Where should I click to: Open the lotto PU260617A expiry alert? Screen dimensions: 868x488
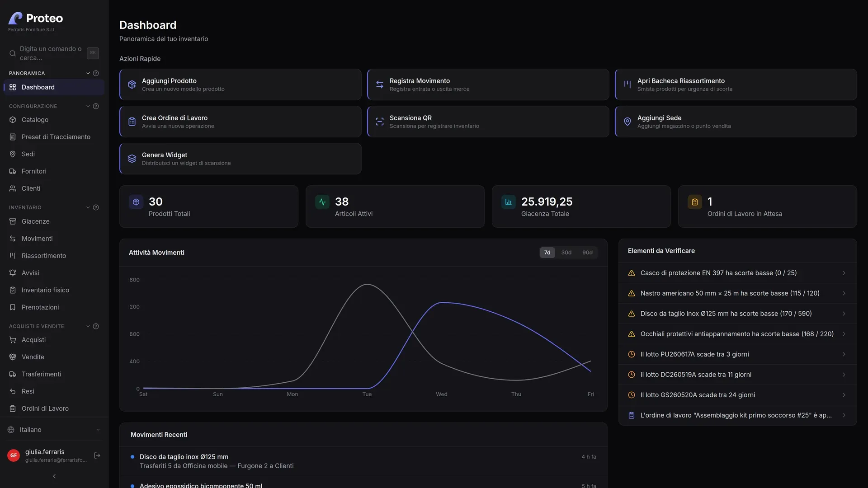(x=738, y=354)
